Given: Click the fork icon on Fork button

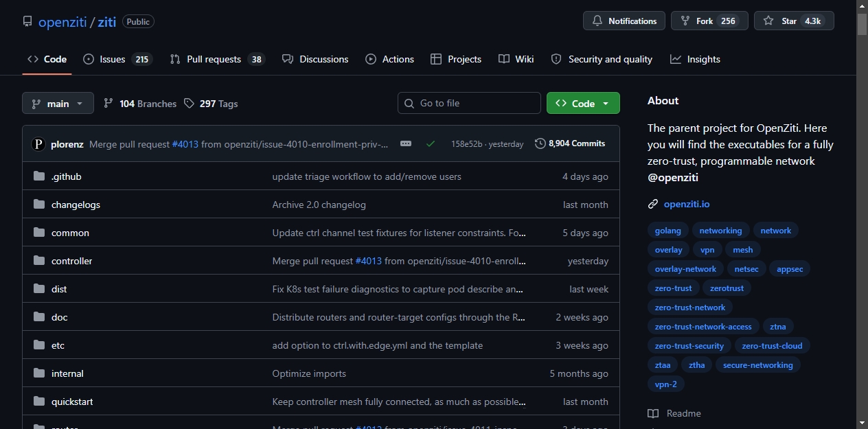Looking at the screenshot, I should [x=685, y=21].
